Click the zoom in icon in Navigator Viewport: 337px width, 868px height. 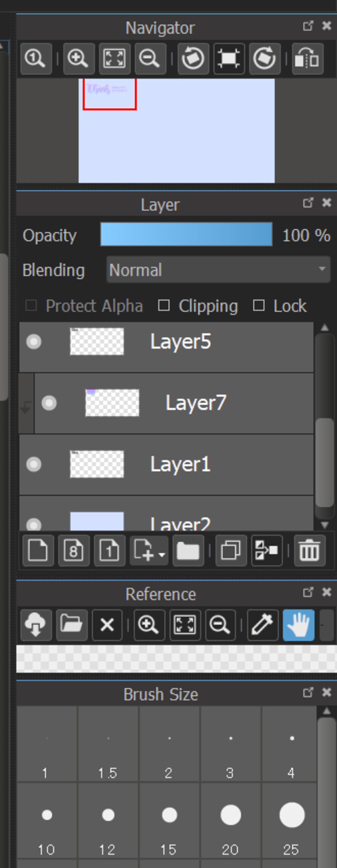pyautogui.click(x=78, y=59)
